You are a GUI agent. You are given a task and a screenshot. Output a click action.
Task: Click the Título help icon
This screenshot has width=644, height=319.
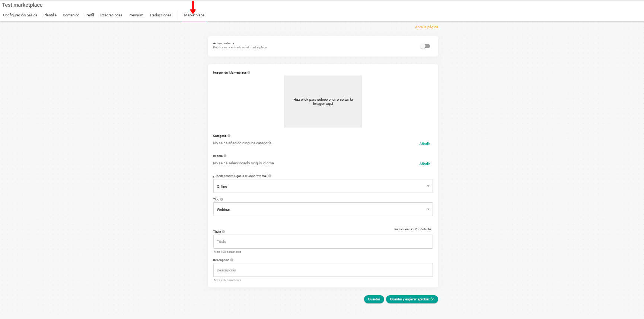pos(223,232)
